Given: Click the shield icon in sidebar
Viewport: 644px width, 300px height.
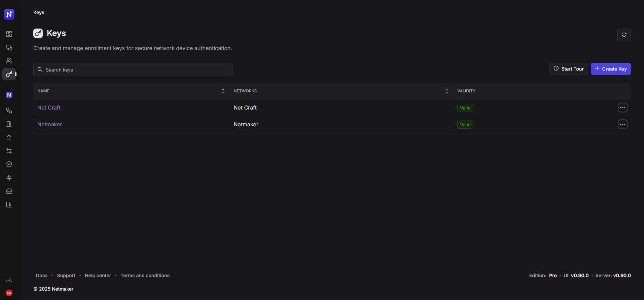Looking at the screenshot, I should pyautogui.click(x=9, y=164).
